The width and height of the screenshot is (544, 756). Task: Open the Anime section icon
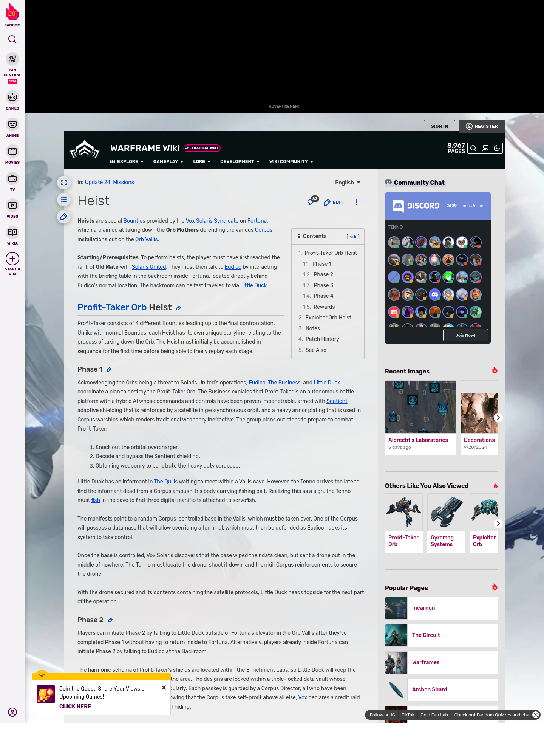[x=12, y=124]
